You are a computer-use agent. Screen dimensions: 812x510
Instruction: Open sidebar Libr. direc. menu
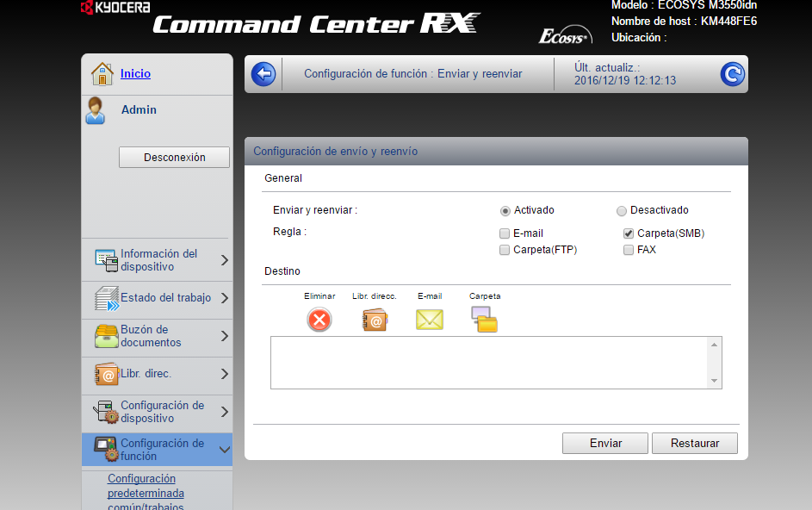[157, 374]
